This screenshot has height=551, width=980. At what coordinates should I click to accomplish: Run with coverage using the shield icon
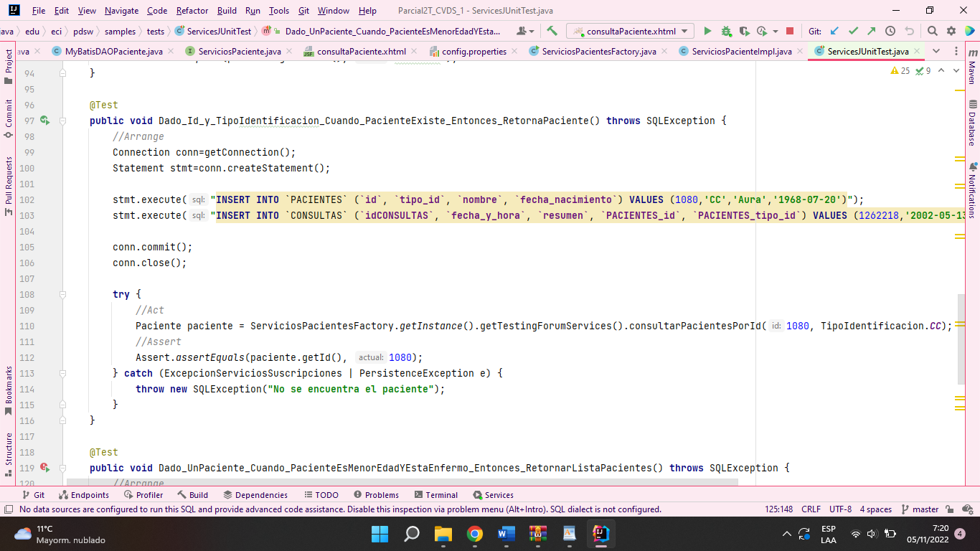[x=744, y=31]
